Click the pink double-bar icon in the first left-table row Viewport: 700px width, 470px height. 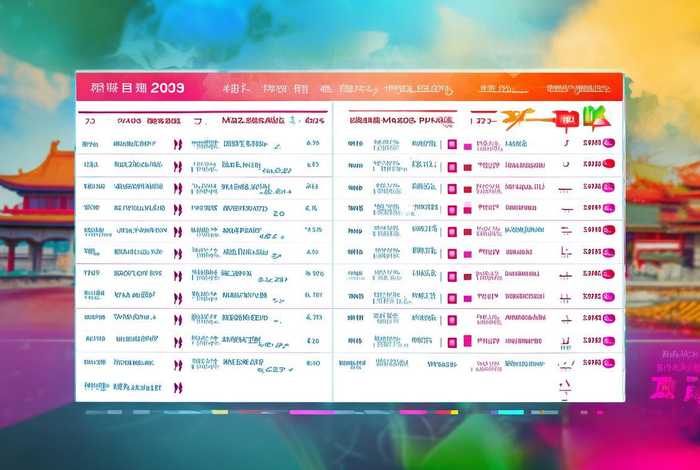178,143
